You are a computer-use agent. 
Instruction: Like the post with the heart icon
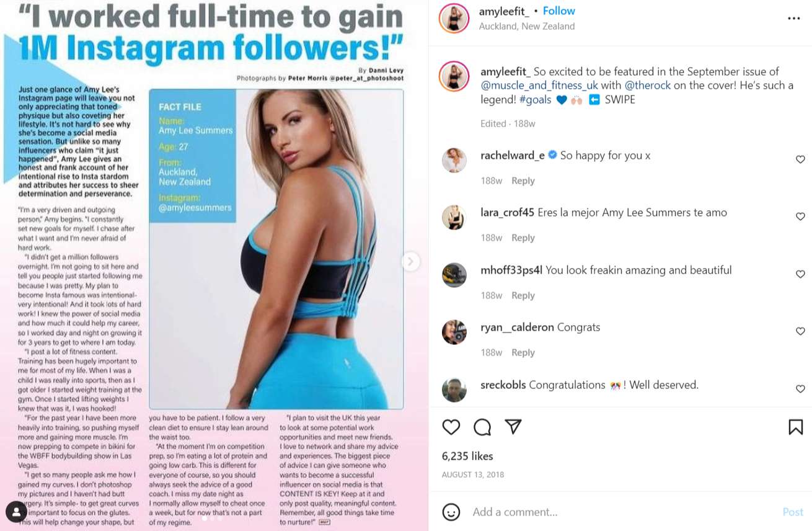pos(451,427)
